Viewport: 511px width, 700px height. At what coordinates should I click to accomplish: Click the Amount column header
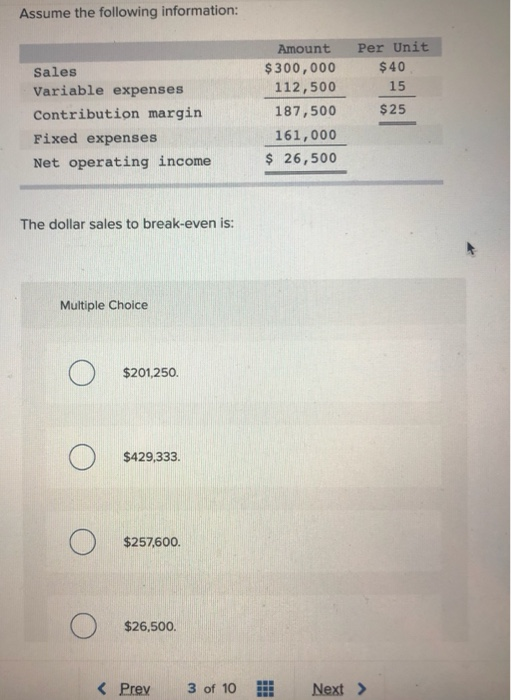(304, 49)
